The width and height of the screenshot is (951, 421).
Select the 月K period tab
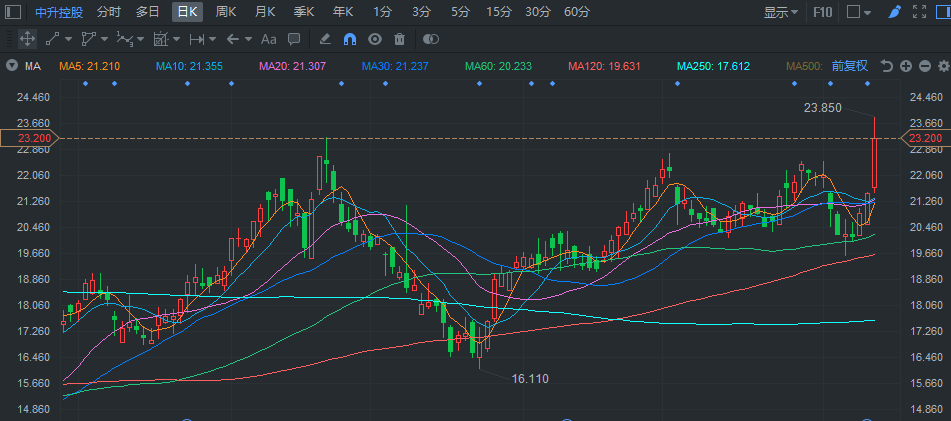[265, 12]
